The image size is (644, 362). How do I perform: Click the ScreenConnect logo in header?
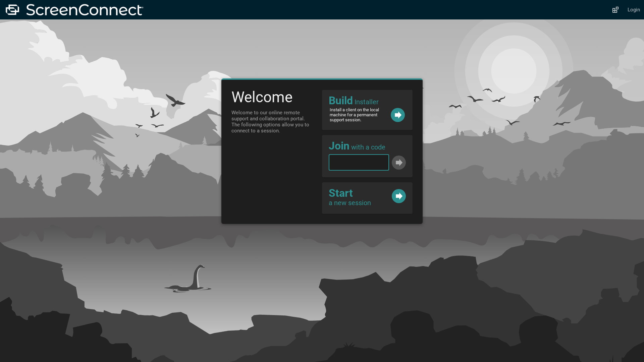[74, 10]
